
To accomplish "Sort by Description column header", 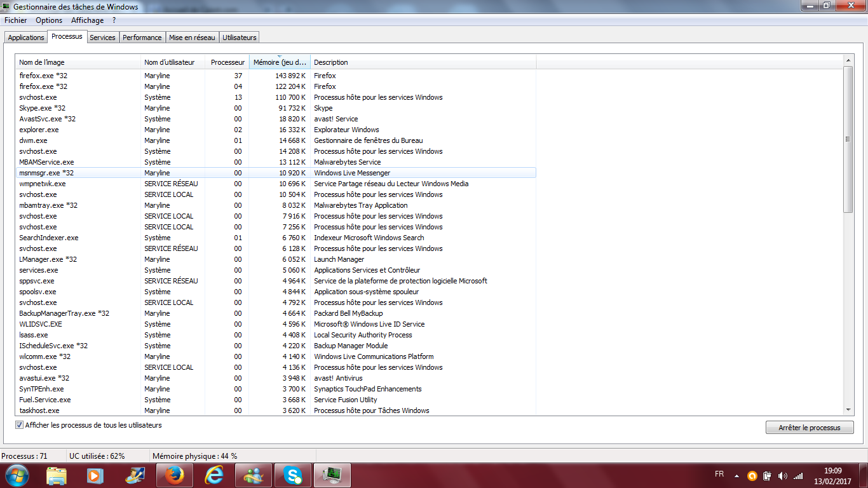I will pos(423,62).
